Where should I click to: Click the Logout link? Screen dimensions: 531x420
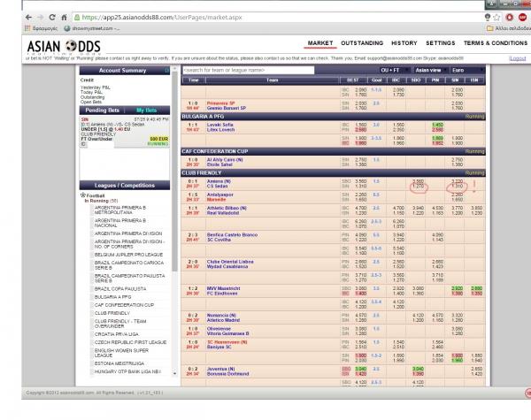coord(518,58)
